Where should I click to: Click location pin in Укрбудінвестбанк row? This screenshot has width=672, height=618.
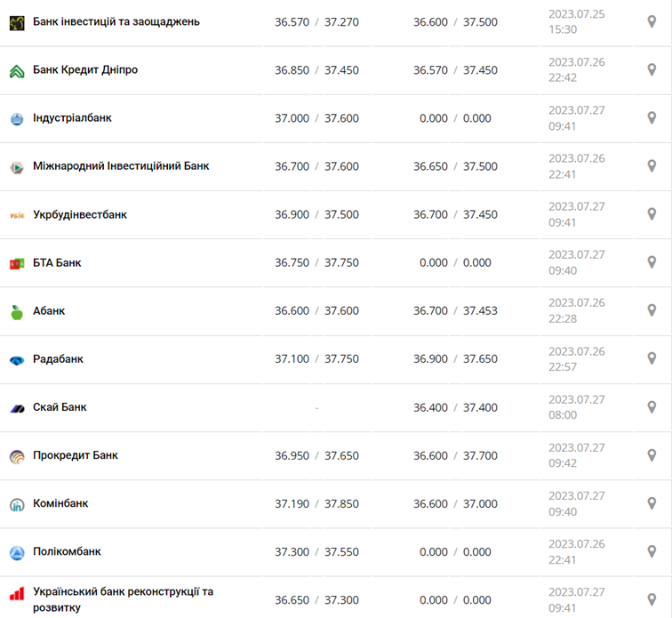(x=652, y=214)
